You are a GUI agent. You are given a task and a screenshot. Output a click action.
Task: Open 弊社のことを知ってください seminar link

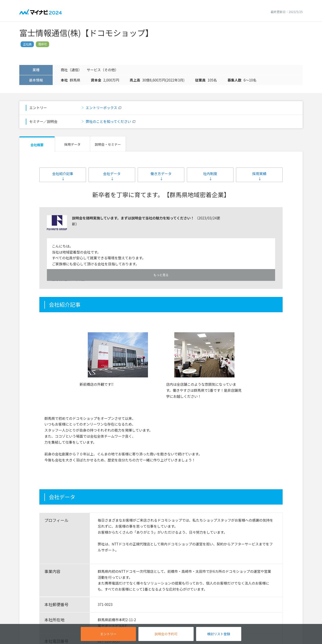tap(108, 122)
